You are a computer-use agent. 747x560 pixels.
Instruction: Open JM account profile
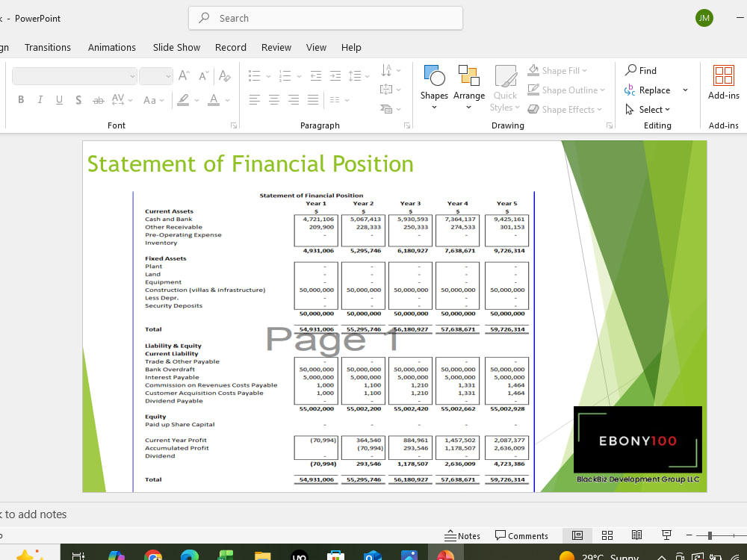pos(704,18)
